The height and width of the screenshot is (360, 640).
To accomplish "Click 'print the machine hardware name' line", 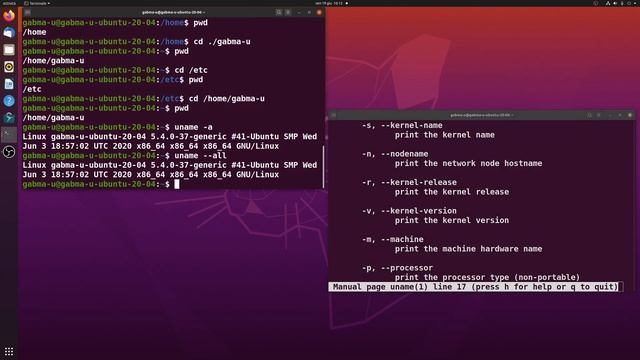I will [469, 249].
